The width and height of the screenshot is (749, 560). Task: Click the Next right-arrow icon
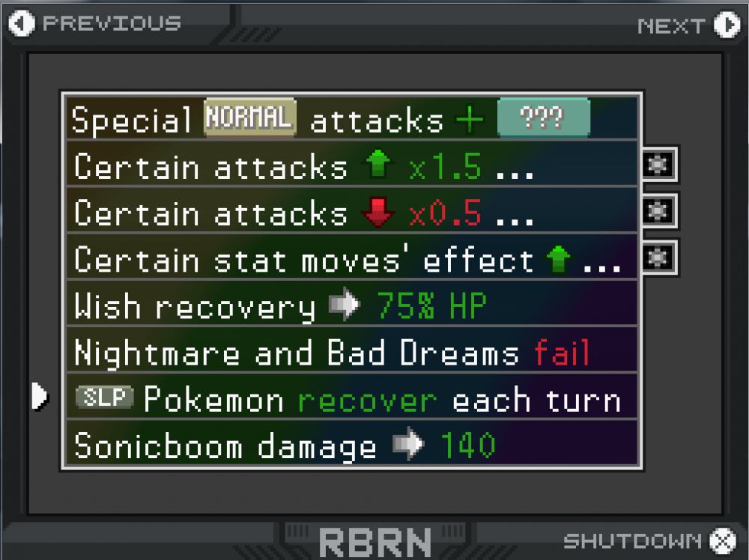(x=727, y=25)
